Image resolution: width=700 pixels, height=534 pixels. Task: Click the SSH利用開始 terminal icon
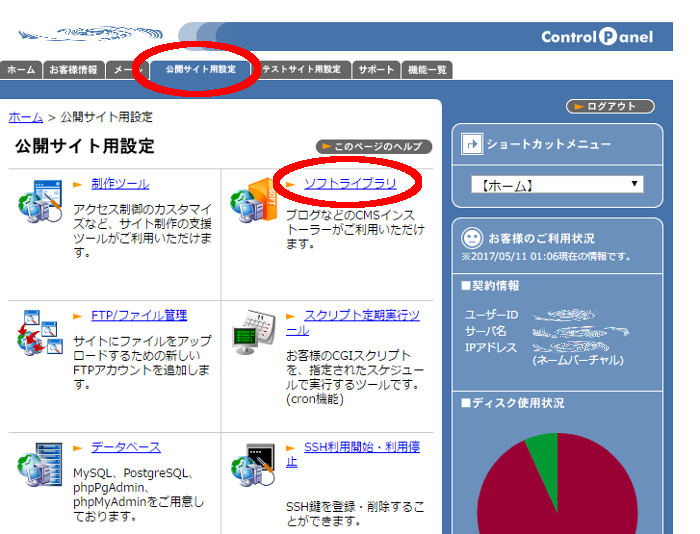[x=253, y=466]
